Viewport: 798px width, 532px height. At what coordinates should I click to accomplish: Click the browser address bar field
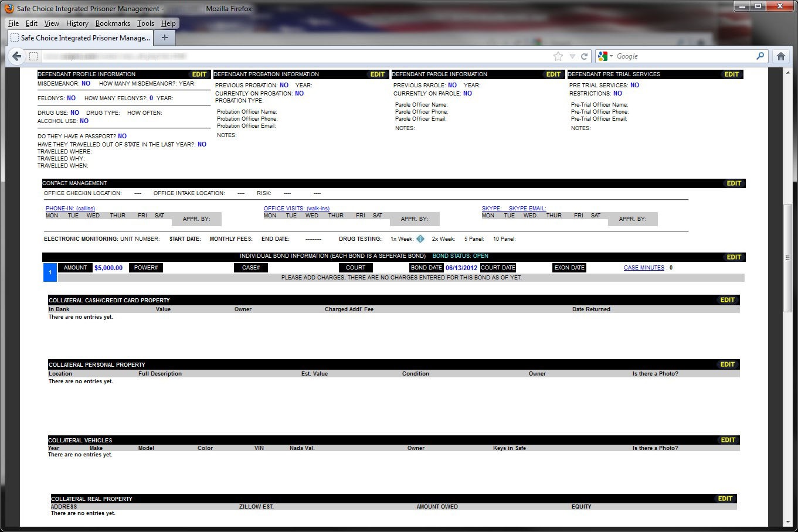pos(296,56)
